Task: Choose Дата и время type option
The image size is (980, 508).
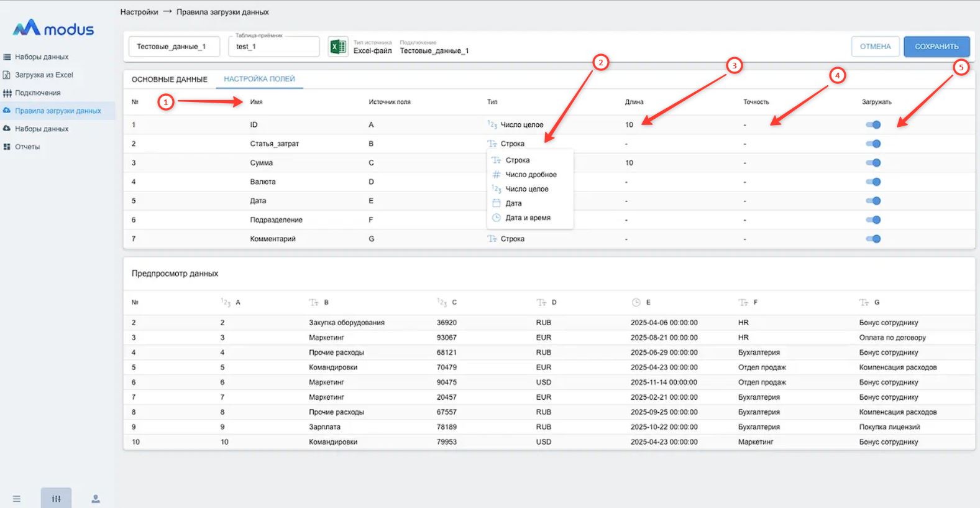Action: [528, 218]
